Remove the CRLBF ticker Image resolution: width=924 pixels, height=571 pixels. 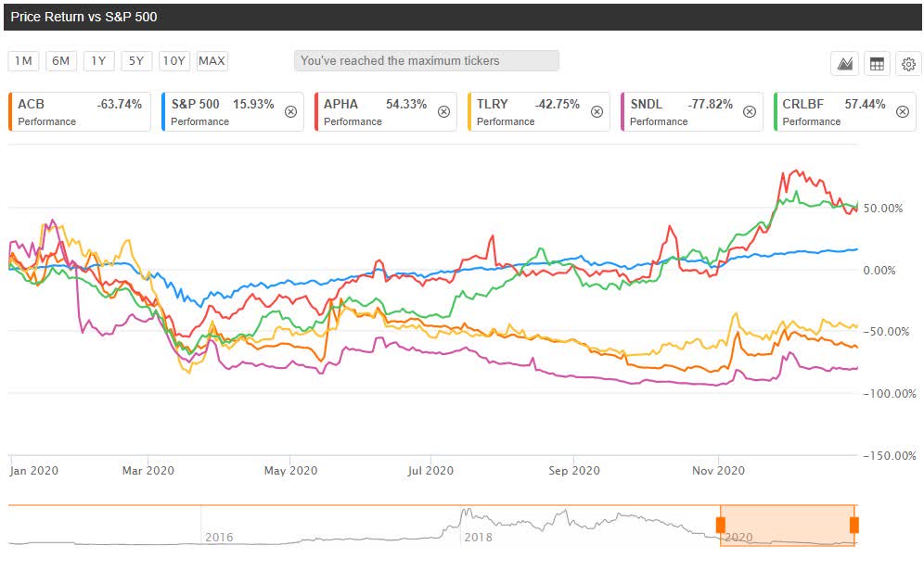[902, 109]
